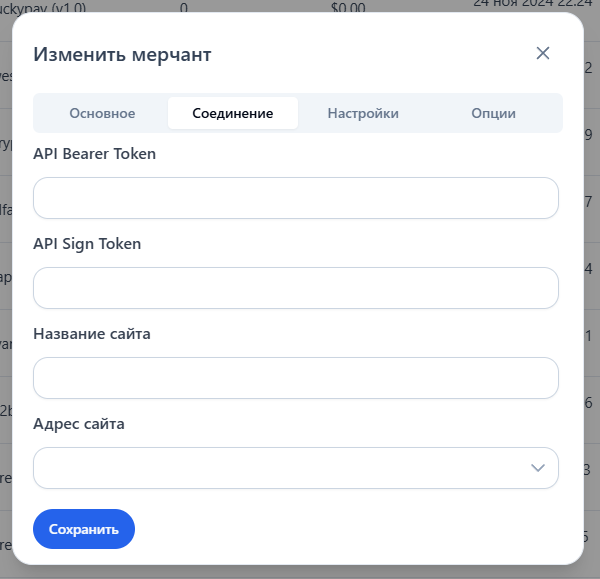Go to the Опции tab
This screenshot has width=600, height=579.
(x=494, y=113)
